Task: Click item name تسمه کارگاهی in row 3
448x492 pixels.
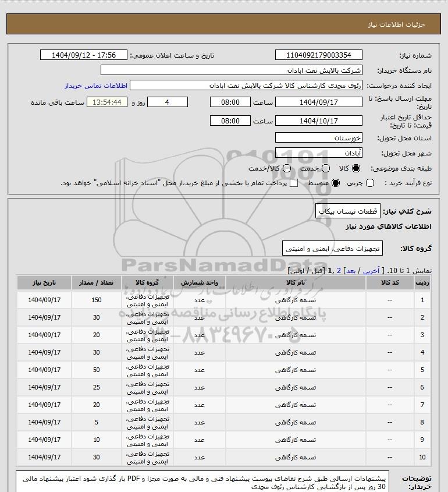Action: click(x=296, y=335)
